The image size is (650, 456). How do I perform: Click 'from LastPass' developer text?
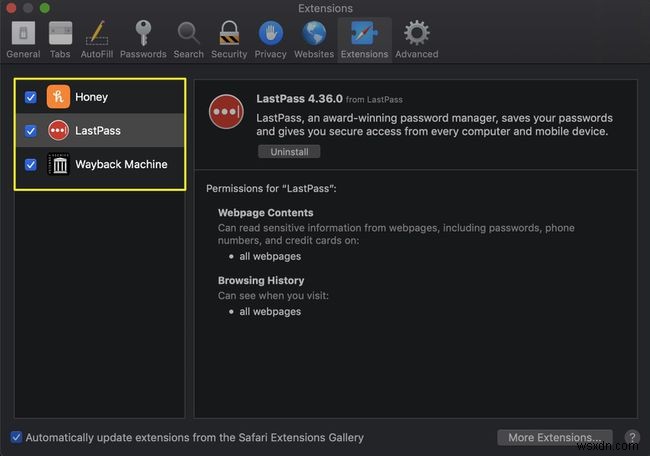(x=374, y=100)
